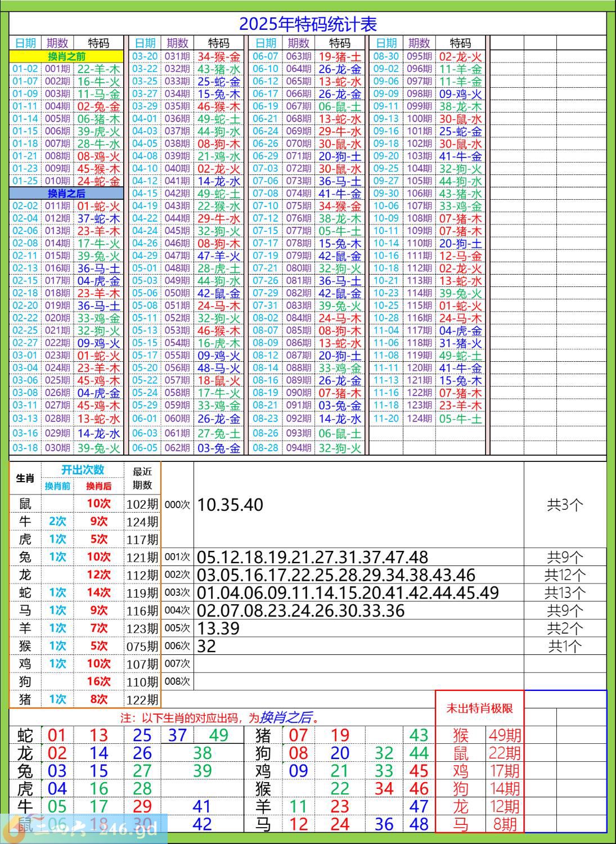Click the 未出特肖极限 box header
Viewport: 616px width, 844px height.
click(x=479, y=708)
